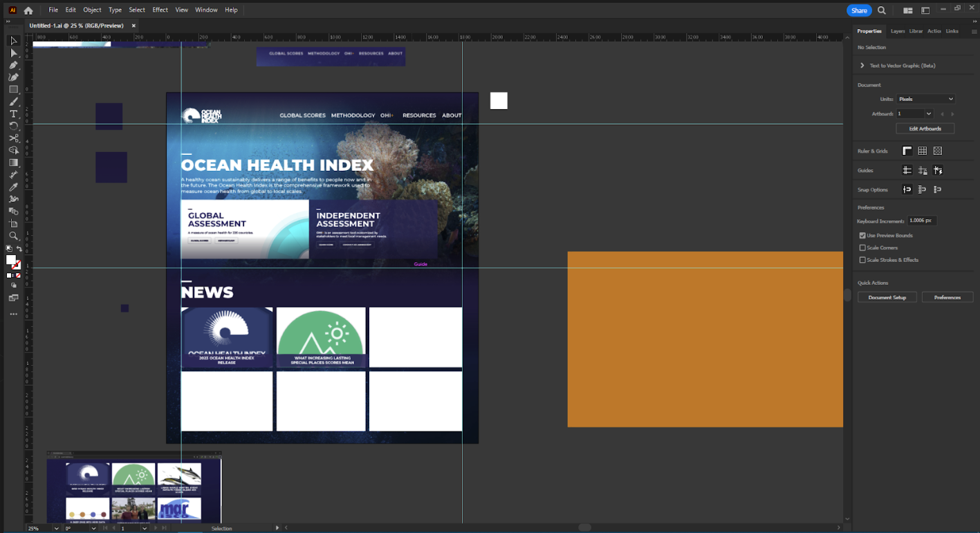Open Units dropdown showing Pixels
Screen dimensions: 980x533
tap(925, 99)
